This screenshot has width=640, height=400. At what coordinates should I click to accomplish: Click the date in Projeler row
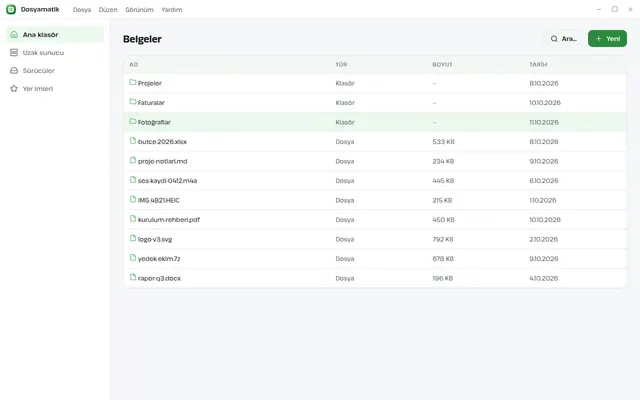click(x=544, y=83)
